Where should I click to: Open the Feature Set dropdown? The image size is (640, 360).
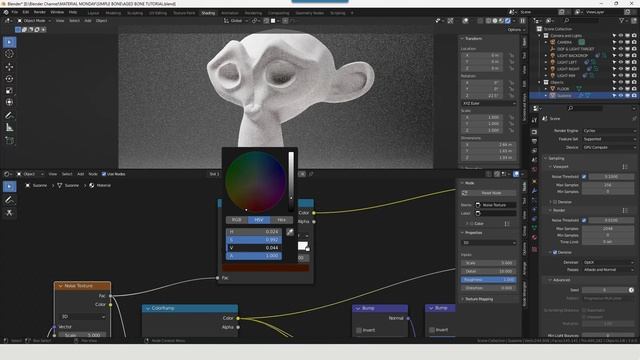click(608, 139)
